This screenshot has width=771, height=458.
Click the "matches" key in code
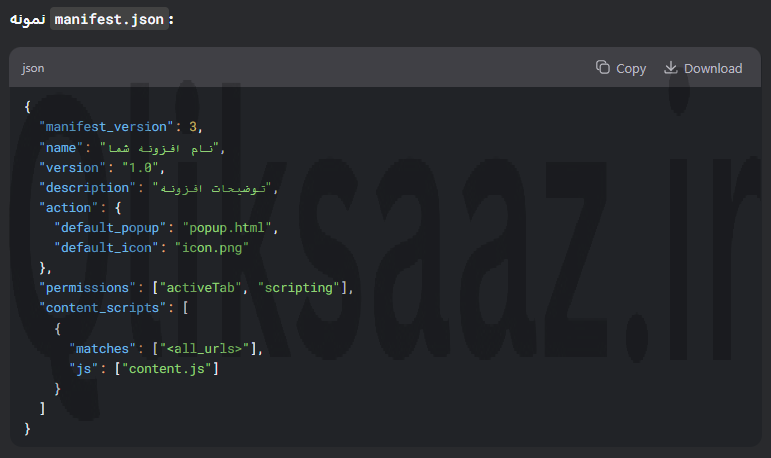tap(102, 349)
